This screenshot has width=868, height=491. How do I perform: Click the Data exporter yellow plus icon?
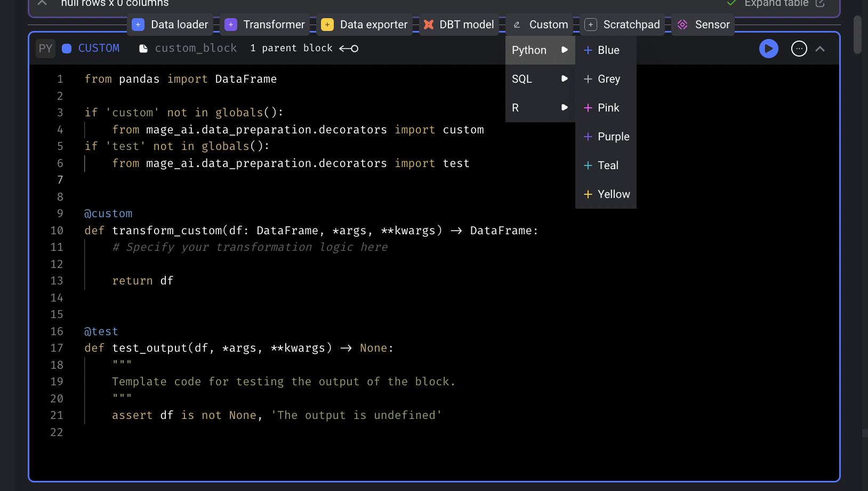tap(327, 25)
